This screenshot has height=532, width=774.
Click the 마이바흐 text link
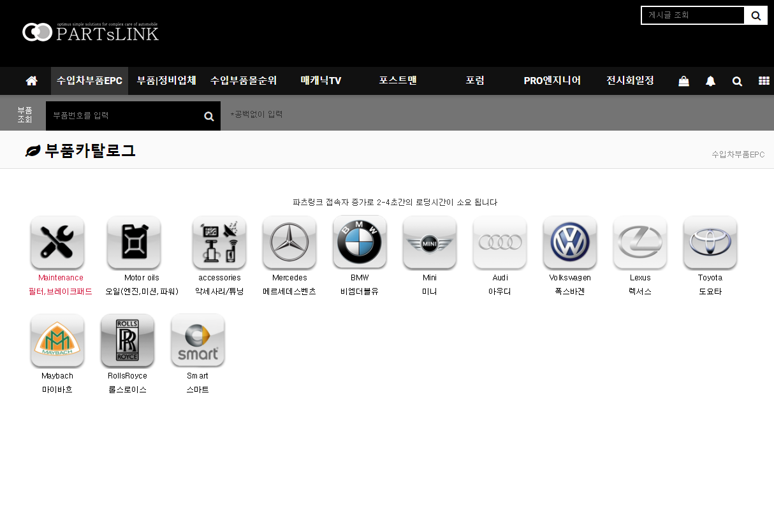(x=57, y=389)
